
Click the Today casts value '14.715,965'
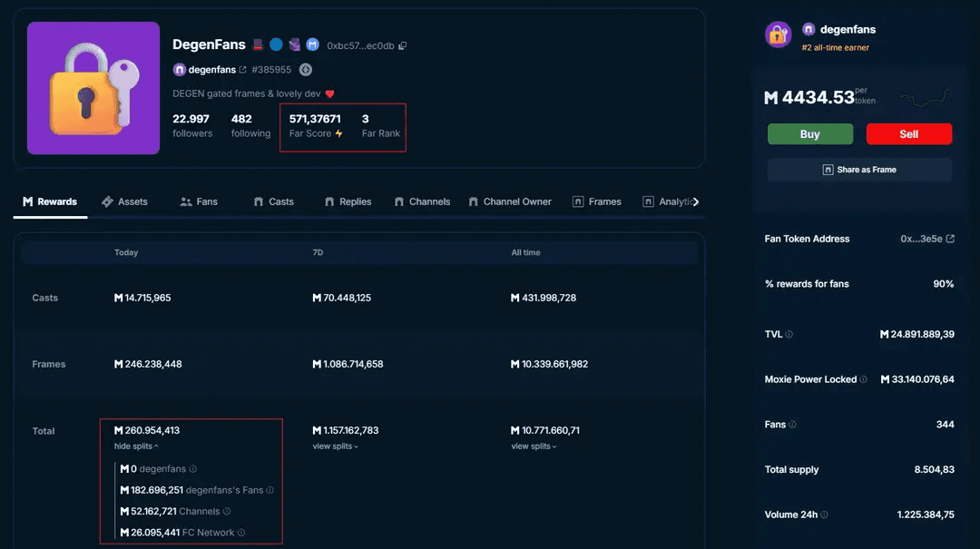pos(148,298)
